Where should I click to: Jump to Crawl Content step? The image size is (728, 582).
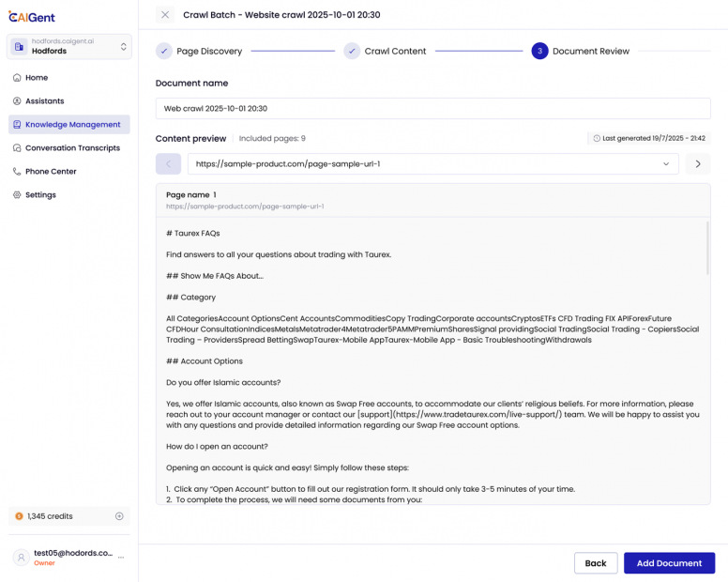click(385, 52)
